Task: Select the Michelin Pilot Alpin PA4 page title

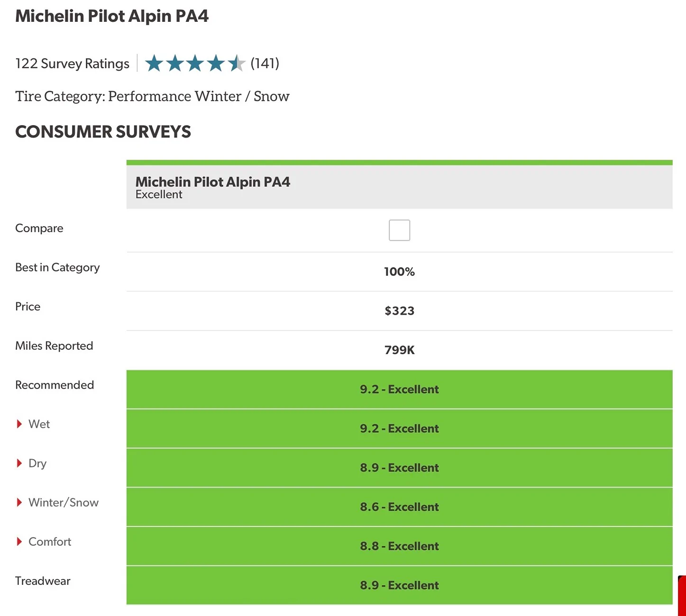Action: pos(112,16)
